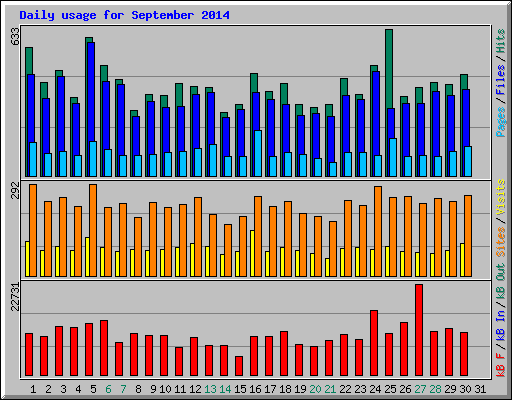Click the 292 axis value
The height and width of the screenshot is (400, 512).
15,190
